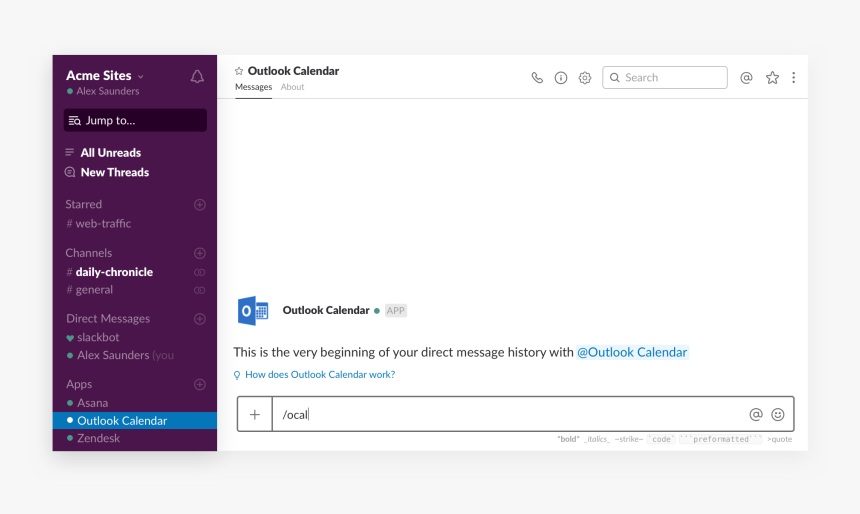The width and height of the screenshot is (860, 514).
Task: Click Direct Messages section heading
Action: 108,319
